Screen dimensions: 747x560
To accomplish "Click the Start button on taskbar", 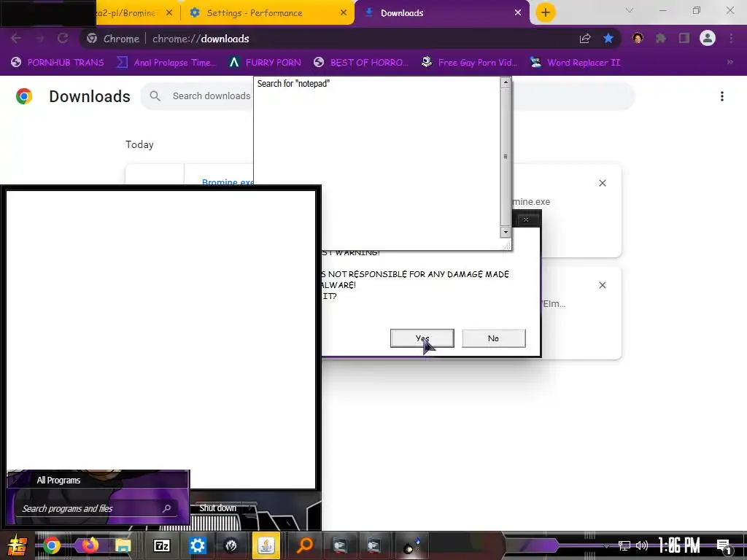I will tap(18, 545).
